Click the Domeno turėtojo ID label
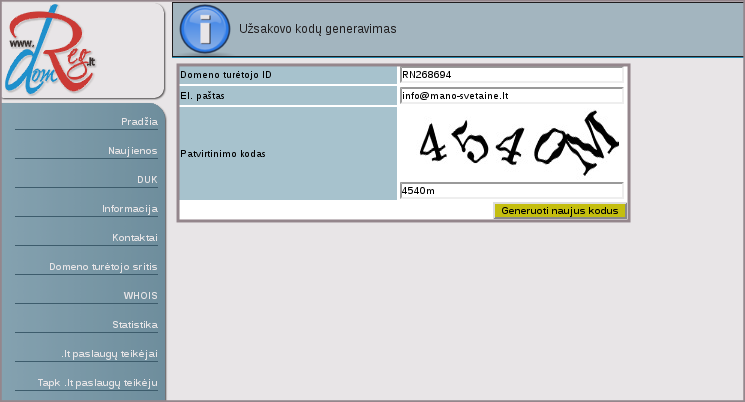Image resolution: width=745 pixels, height=402 pixels. [x=226, y=75]
